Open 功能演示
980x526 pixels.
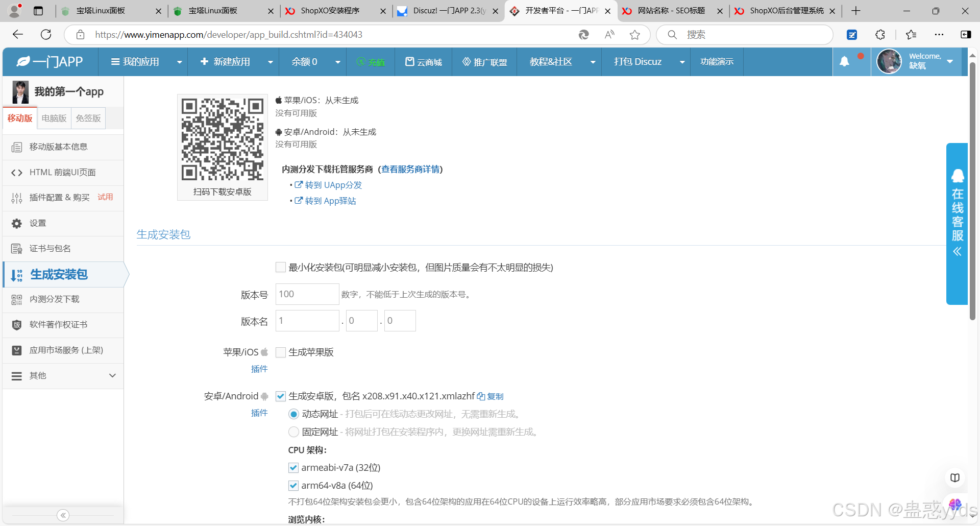pyautogui.click(x=717, y=62)
